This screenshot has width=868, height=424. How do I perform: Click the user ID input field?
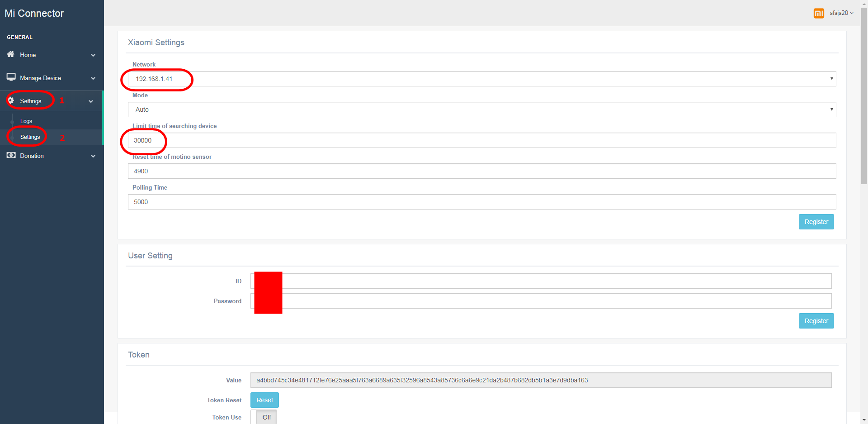coord(541,281)
